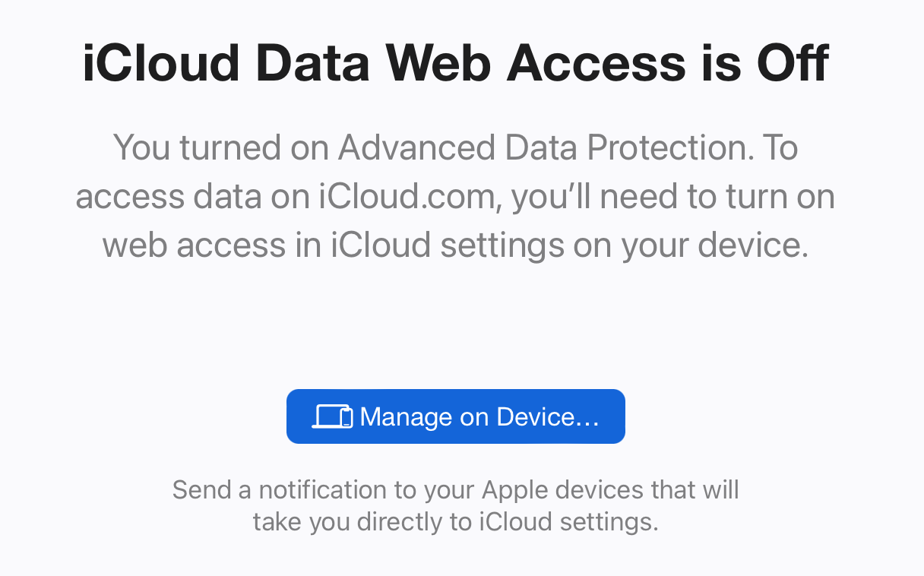Click "web access in iCloud settings" description line
Screen dimensions: 924x576
coord(334,245)
